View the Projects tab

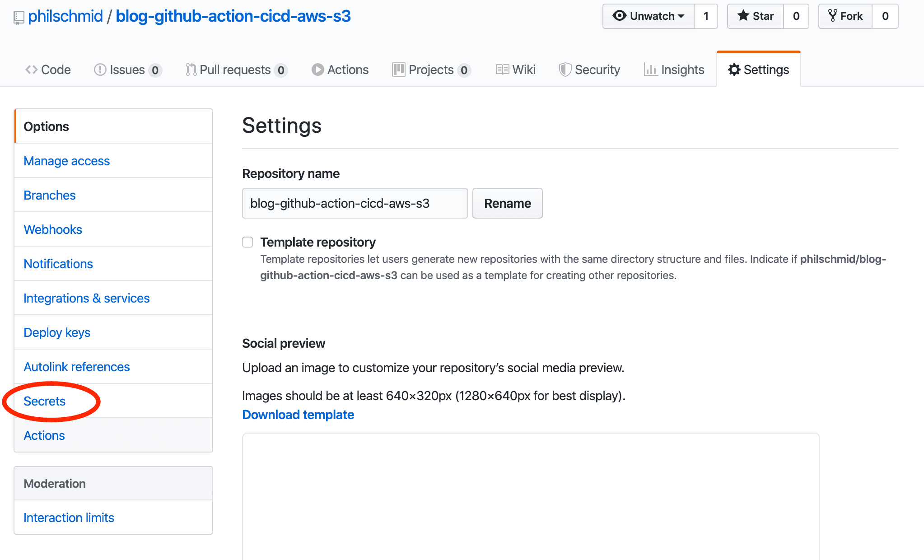pyautogui.click(x=432, y=70)
